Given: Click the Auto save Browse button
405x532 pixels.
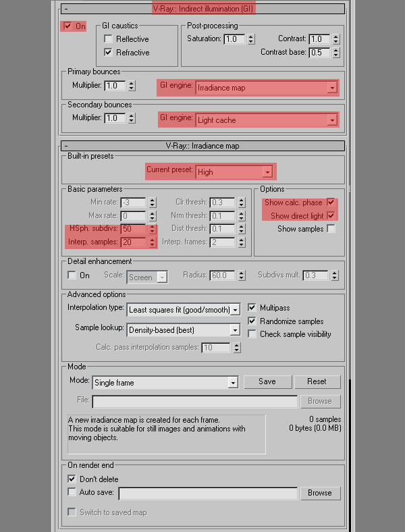Looking at the screenshot, I should point(320,493).
